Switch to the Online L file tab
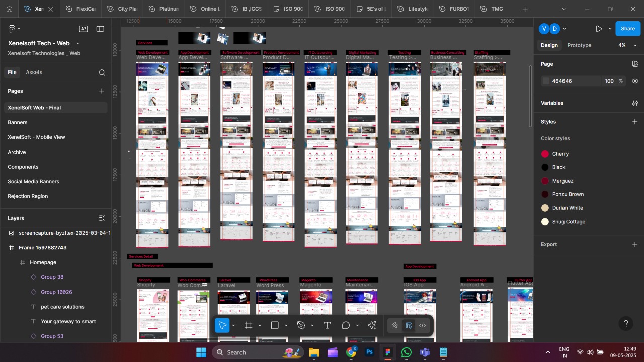The width and height of the screenshot is (644, 362). click(x=205, y=9)
